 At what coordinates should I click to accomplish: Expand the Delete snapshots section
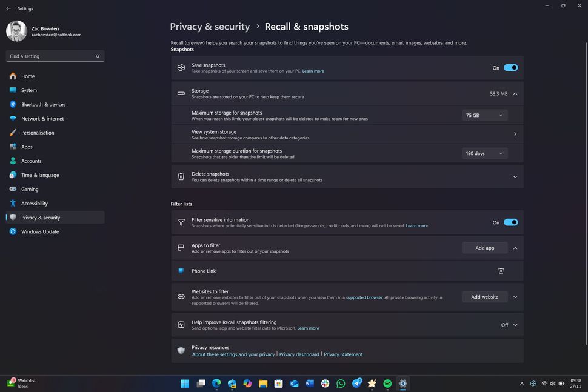tap(515, 176)
